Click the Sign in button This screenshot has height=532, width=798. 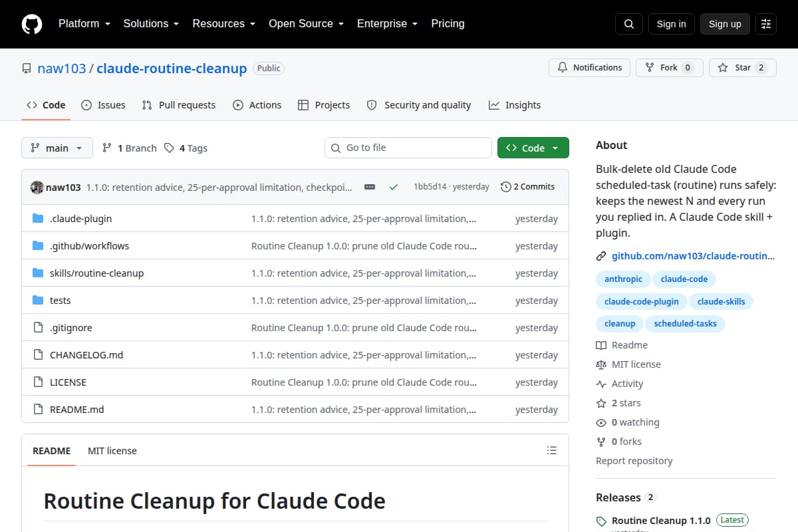tap(671, 24)
